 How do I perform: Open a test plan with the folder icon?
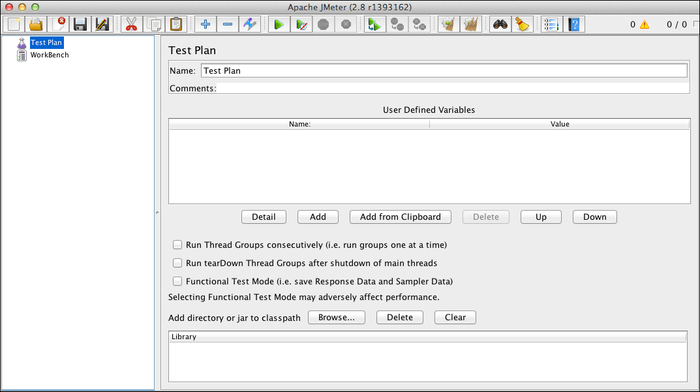tap(36, 25)
